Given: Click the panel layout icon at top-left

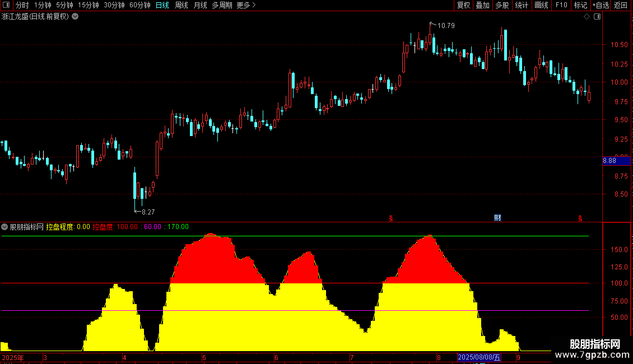Looking at the screenshot, I should (6, 5).
